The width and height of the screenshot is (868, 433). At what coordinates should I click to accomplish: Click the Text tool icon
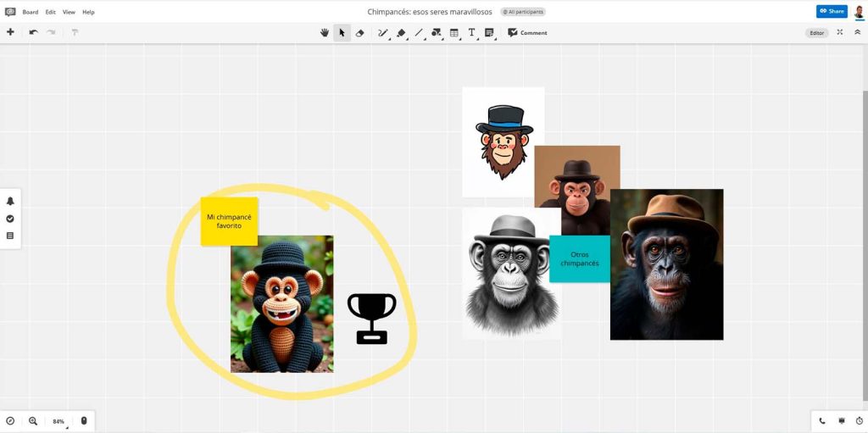coord(471,33)
